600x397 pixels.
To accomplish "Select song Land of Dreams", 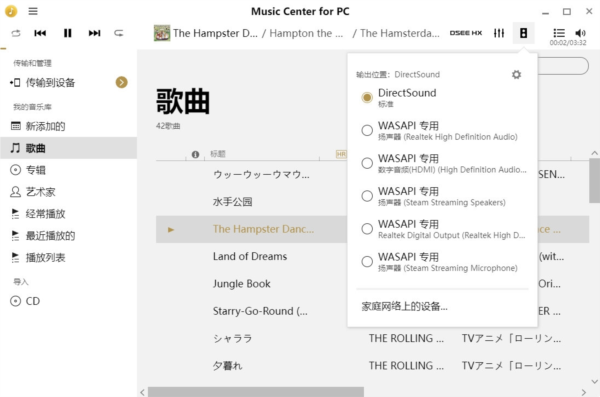I will [250, 256].
